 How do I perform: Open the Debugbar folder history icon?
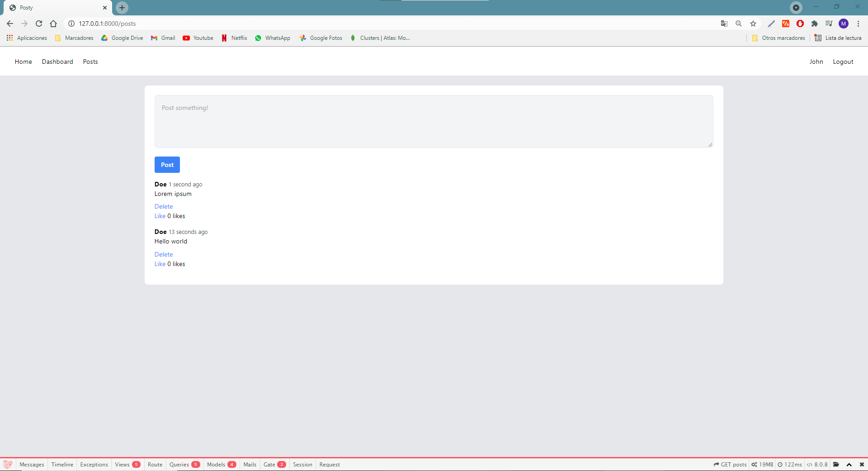836,464
